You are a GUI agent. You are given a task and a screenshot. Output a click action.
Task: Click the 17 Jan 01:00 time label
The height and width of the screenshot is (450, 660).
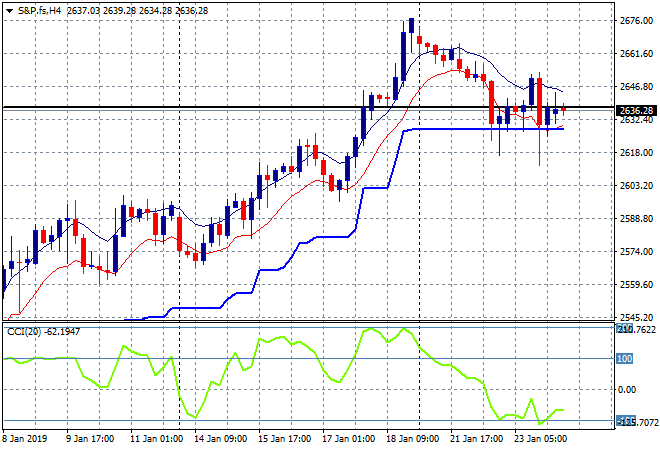click(349, 439)
